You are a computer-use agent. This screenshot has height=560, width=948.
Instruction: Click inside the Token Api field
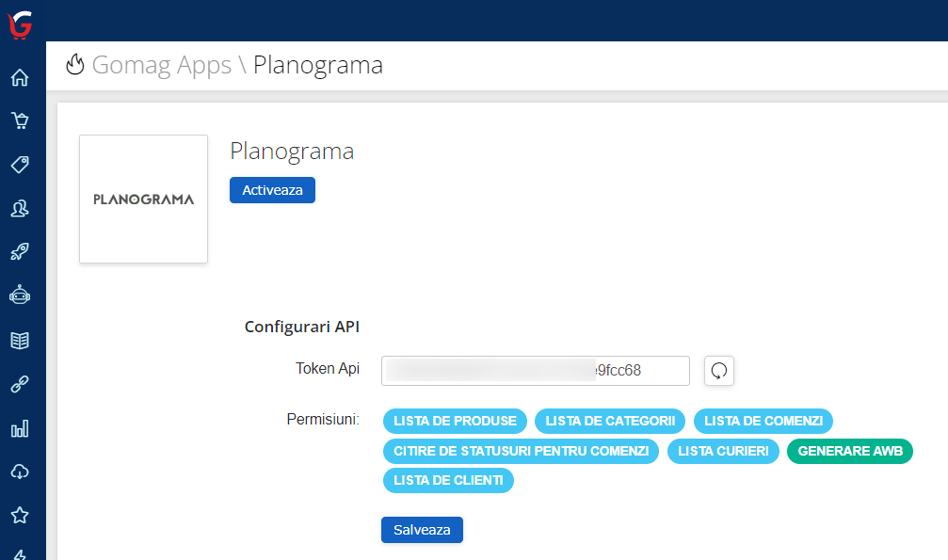pos(535,370)
